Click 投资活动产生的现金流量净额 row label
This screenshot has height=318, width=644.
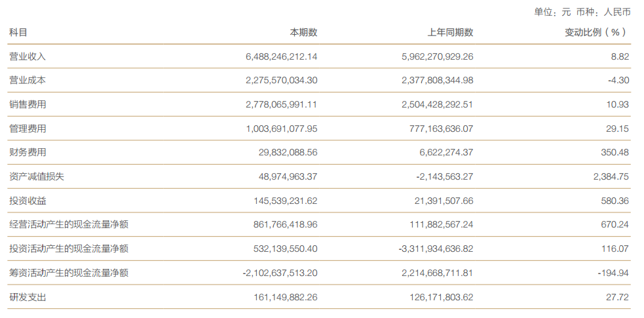(69, 249)
